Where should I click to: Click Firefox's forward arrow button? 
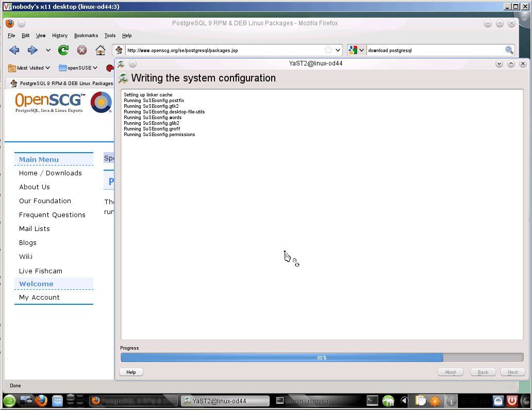(32, 50)
